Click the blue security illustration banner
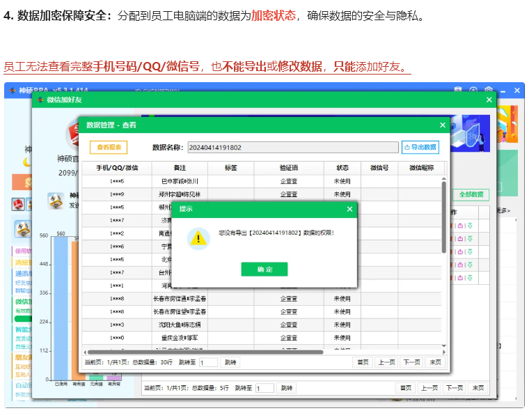529x420 pixels. [x=470, y=133]
